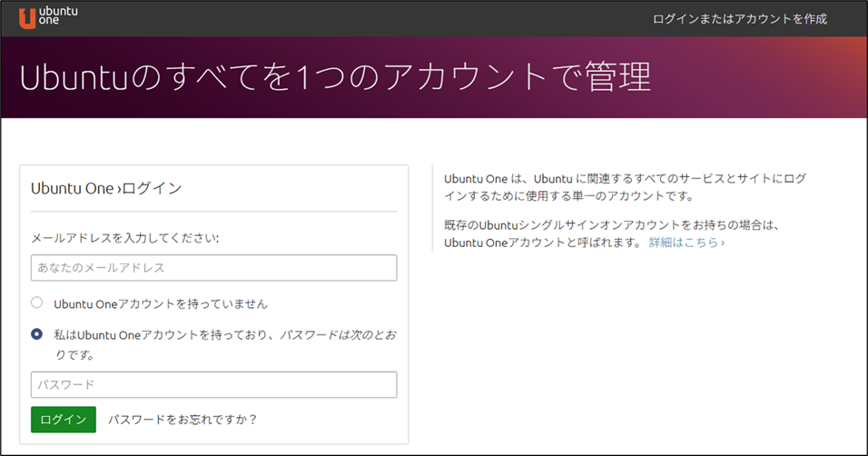868x456 pixels.
Task: Open the ログインまたはアカウントを作成 header link
Action: [x=740, y=19]
